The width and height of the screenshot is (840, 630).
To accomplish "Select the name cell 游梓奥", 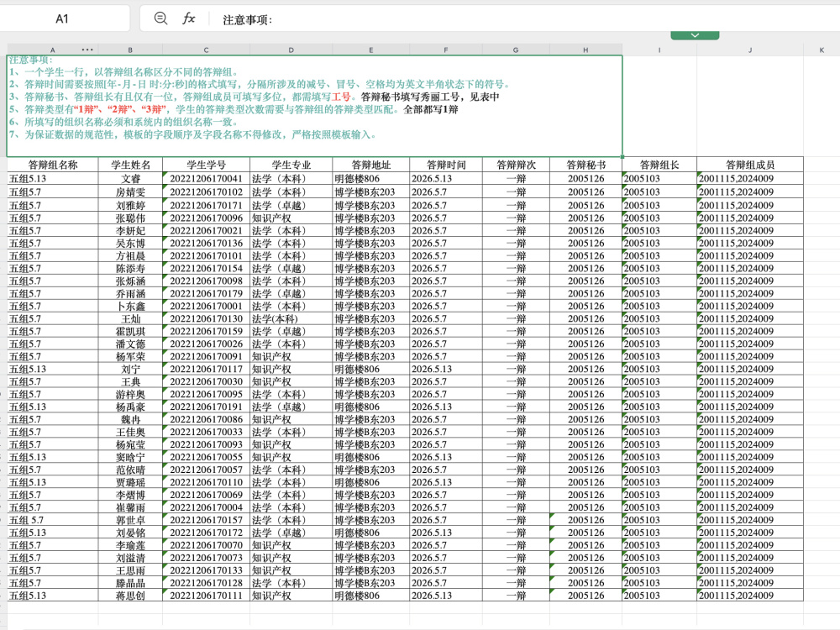I will point(131,394).
